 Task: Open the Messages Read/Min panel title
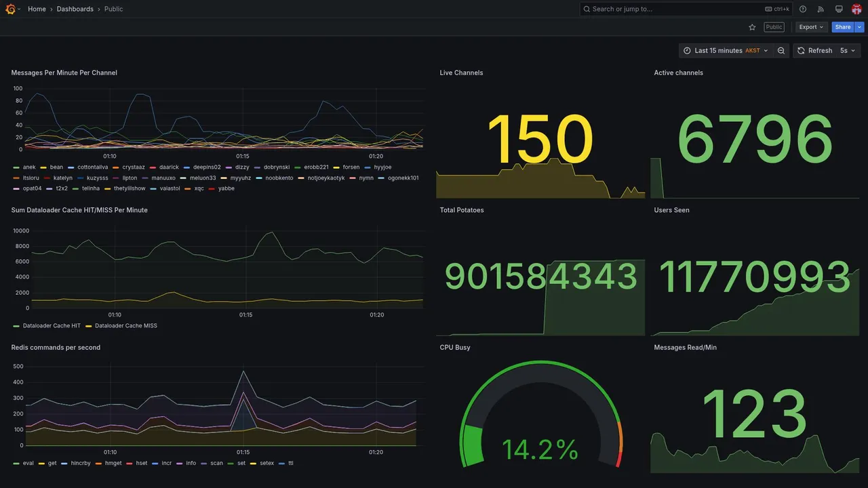[x=686, y=348]
